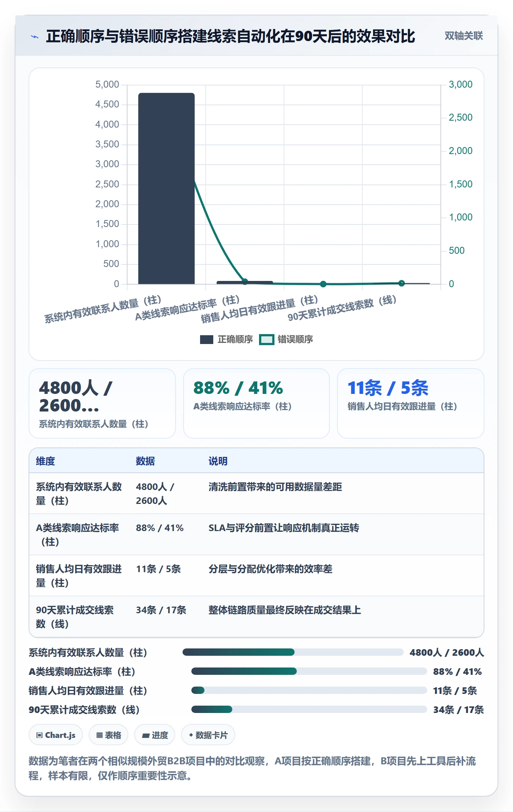
Task: Click table cell SLA与评分前置让响应机制真正运转
Action: [x=284, y=528]
